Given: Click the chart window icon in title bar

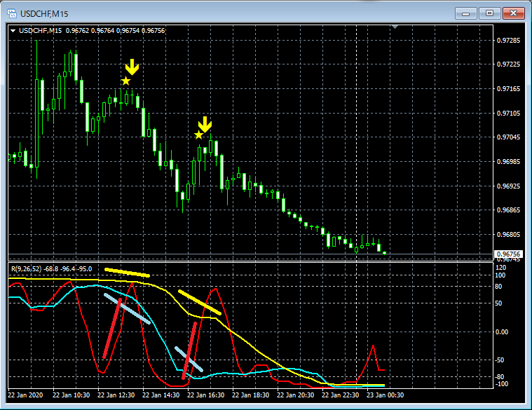Looking at the screenshot, I should [x=12, y=13].
